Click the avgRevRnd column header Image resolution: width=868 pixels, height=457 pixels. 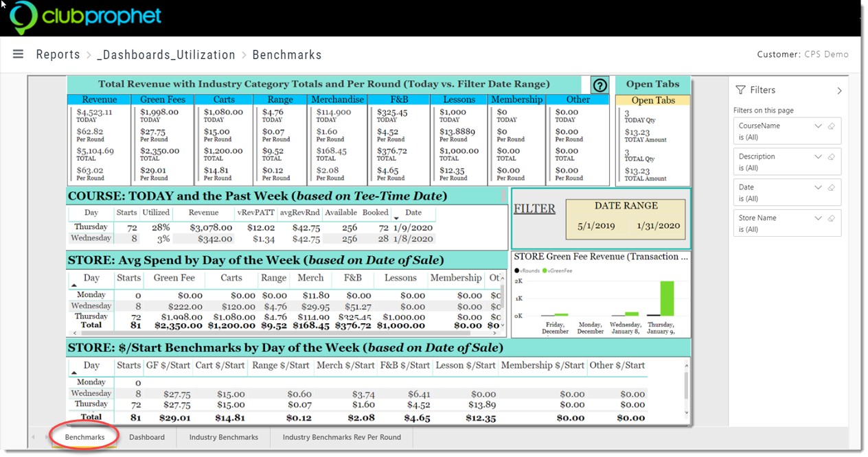point(300,213)
